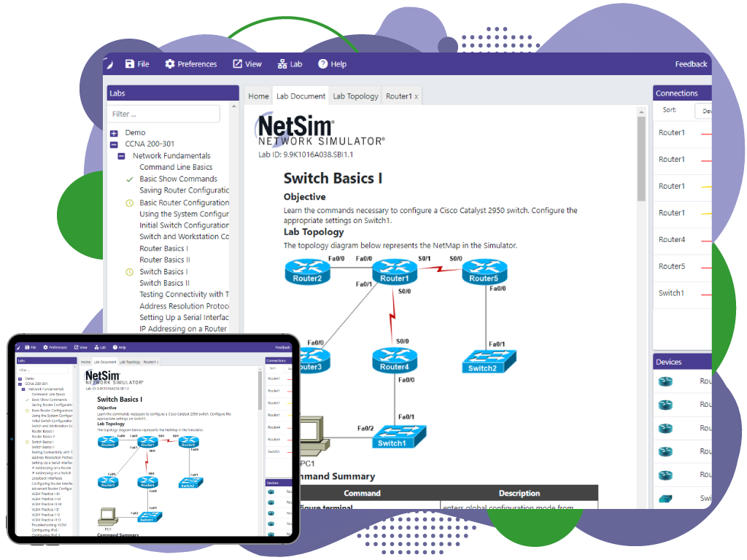This screenshot has height=560, width=747.
Task: Click the Feedback link
Action: click(x=691, y=64)
